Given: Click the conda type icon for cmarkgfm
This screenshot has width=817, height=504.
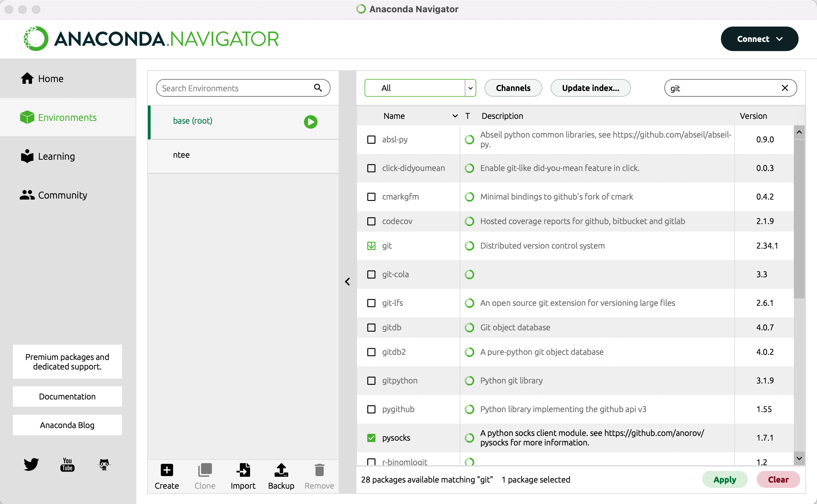Looking at the screenshot, I should point(469,197).
